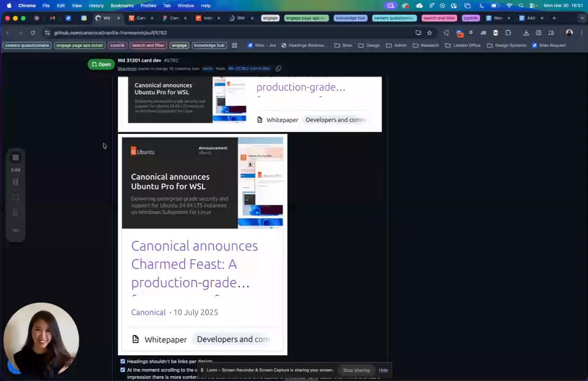Viewport: 588px width, 381px height.
Task: Open the View menu
Action: click(77, 6)
